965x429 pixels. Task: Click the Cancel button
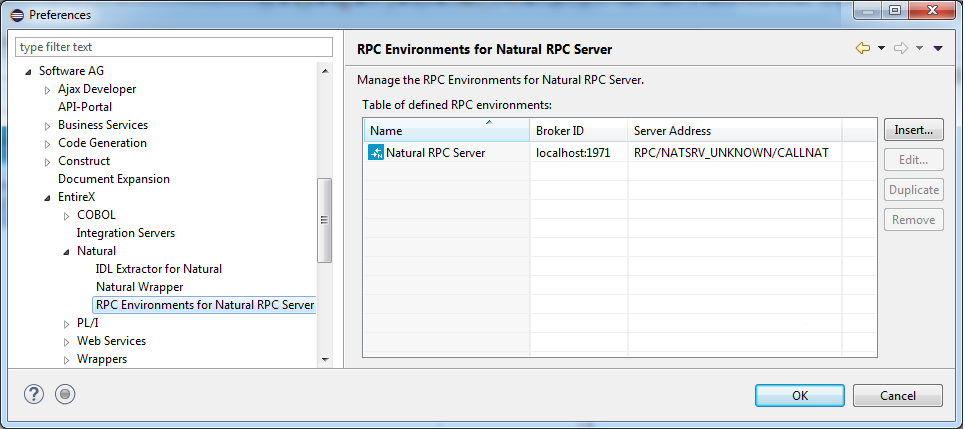pyautogui.click(x=898, y=396)
